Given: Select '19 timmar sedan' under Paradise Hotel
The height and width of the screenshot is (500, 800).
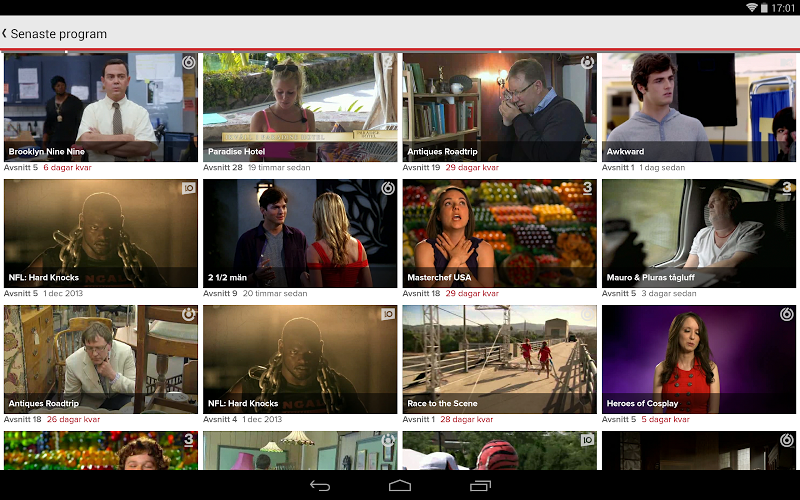Looking at the screenshot, I should tap(279, 167).
